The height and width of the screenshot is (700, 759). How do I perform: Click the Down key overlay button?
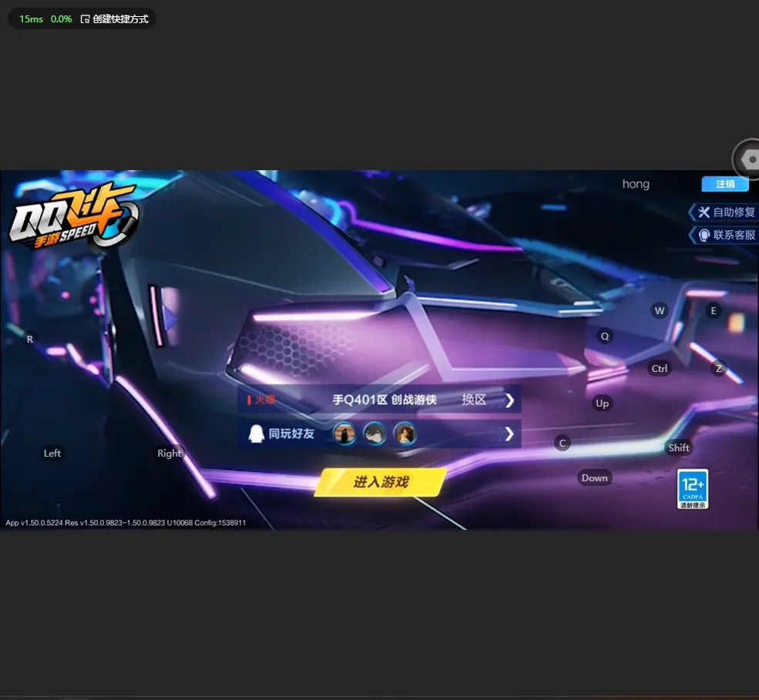pyautogui.click(x=594, y=478)
